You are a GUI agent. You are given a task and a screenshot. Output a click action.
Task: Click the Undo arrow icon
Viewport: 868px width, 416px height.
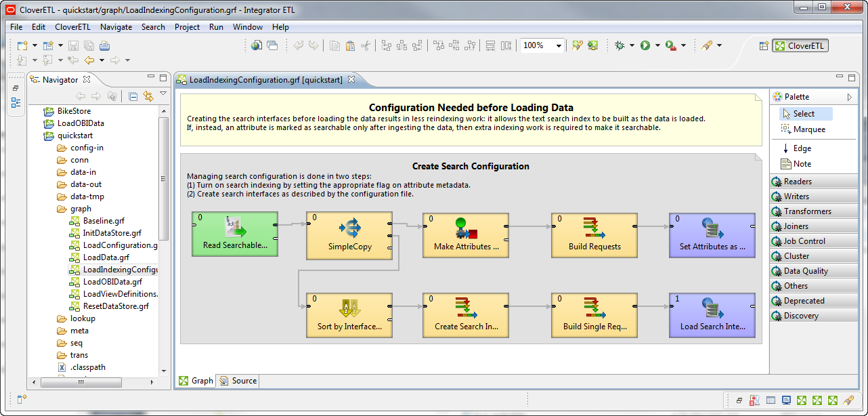[x=299, y=45]
